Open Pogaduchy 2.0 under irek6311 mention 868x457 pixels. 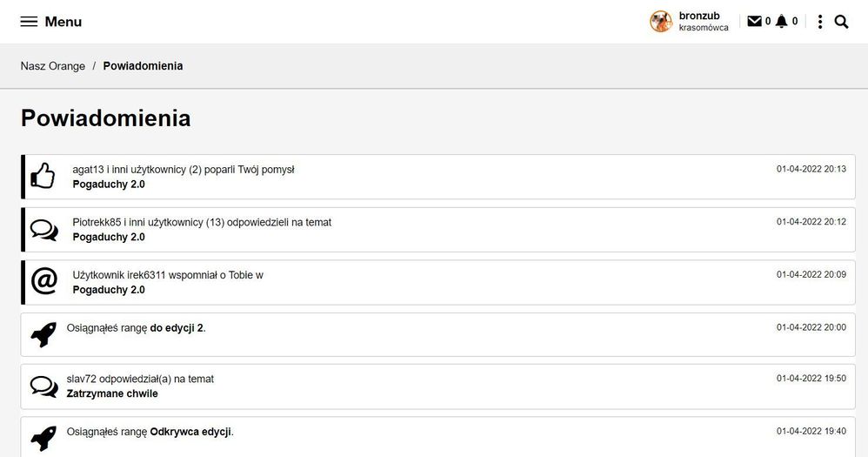(x=109, y=290)
